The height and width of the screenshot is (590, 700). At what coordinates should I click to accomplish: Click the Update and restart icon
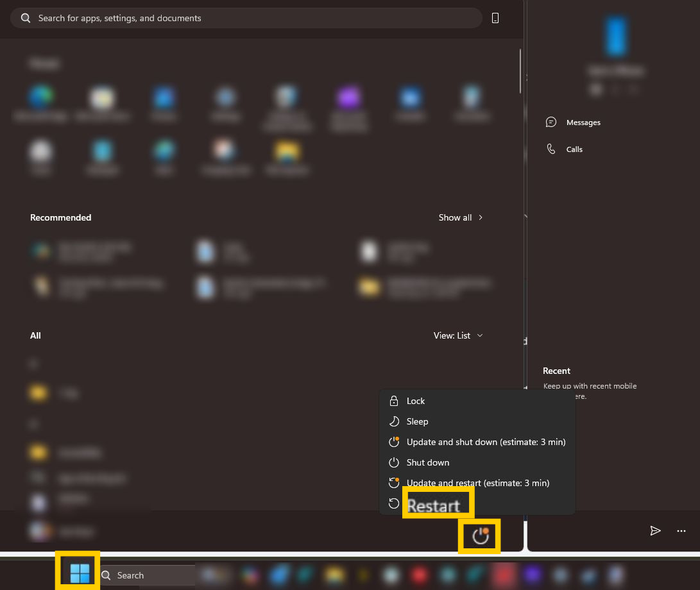394,482
